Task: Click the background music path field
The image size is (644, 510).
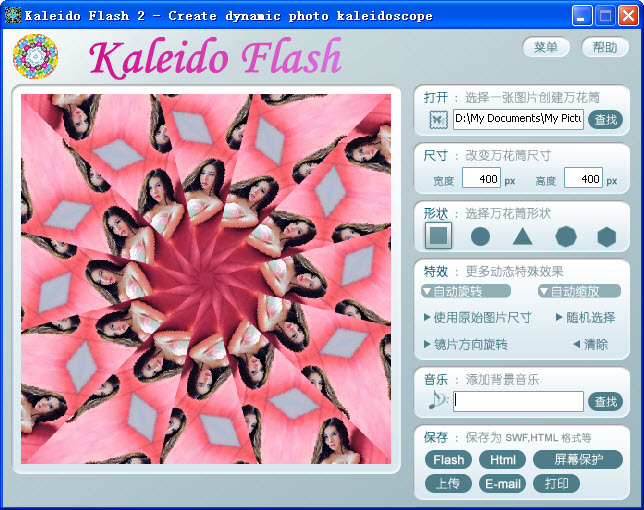Action: (518, 401)
